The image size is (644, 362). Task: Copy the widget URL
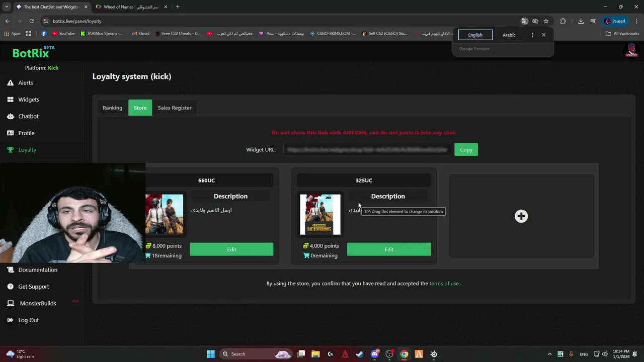click(x=466, y=150)
